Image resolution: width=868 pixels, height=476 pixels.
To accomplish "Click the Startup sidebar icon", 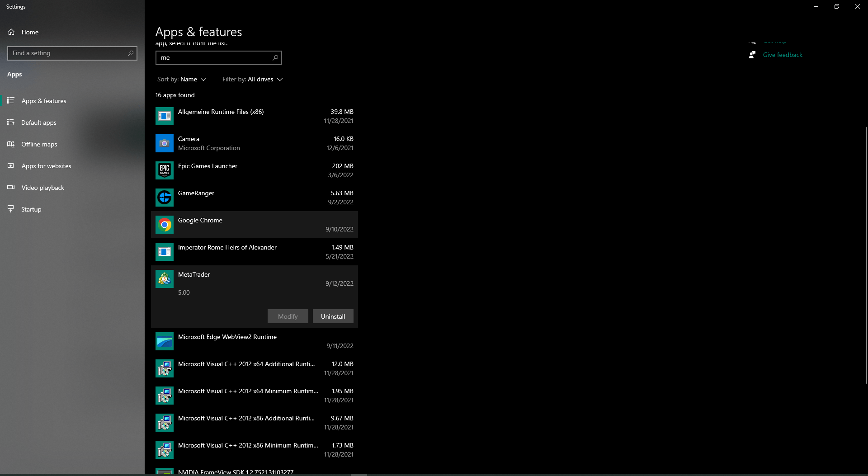I will [x=11, y=209].
